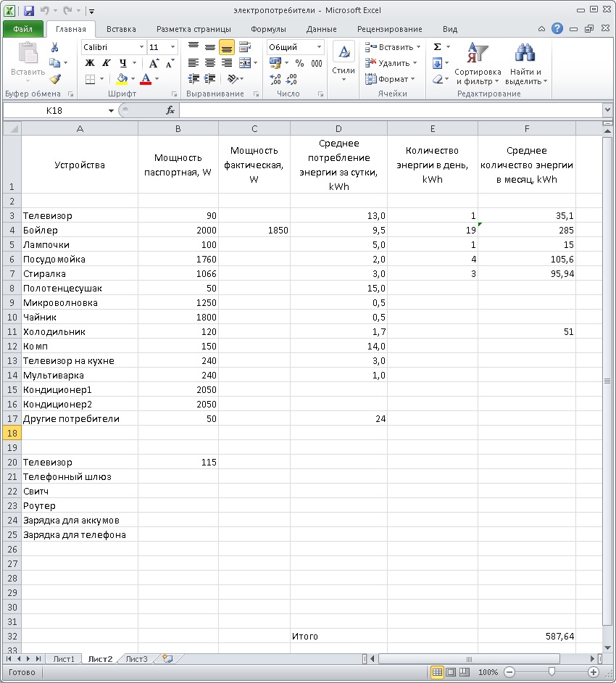Click inside the formula bar field
Screen dimensions: 616x683
(391, 111)
